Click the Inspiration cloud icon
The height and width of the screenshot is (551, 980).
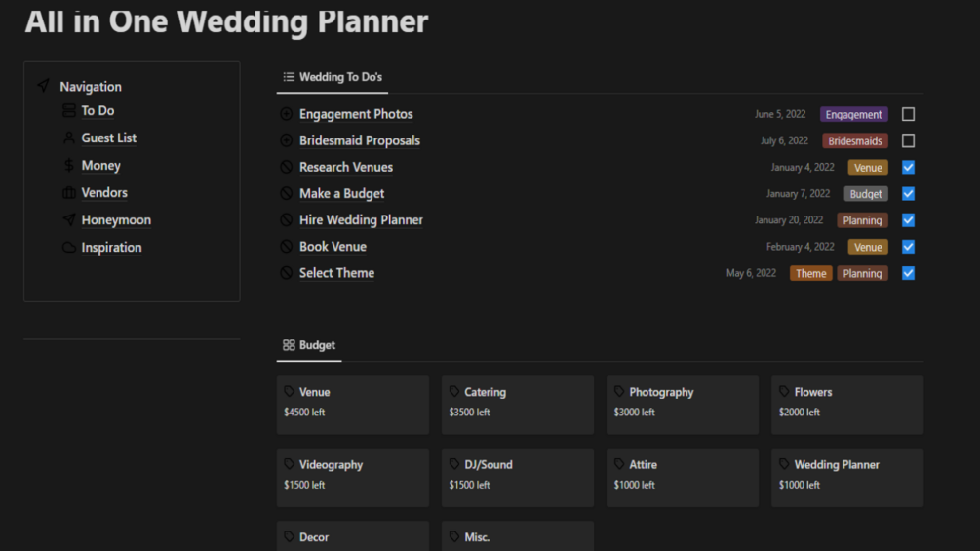(68, 248)
